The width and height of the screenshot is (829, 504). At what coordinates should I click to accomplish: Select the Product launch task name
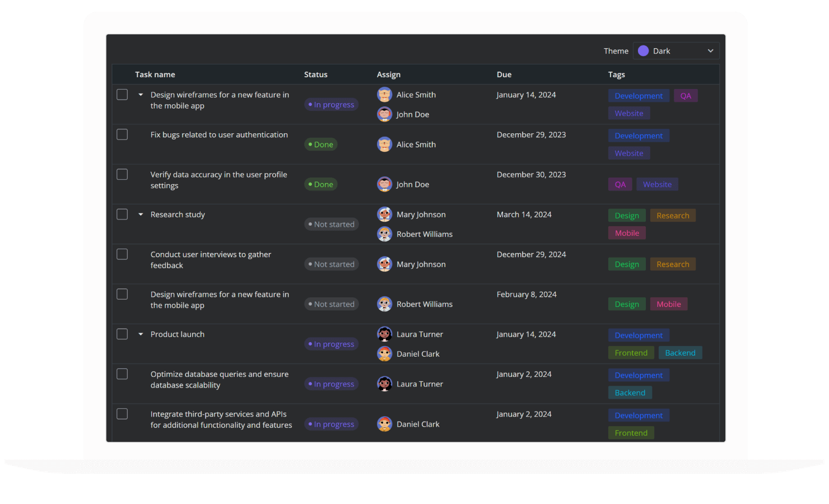coord(178,334)
